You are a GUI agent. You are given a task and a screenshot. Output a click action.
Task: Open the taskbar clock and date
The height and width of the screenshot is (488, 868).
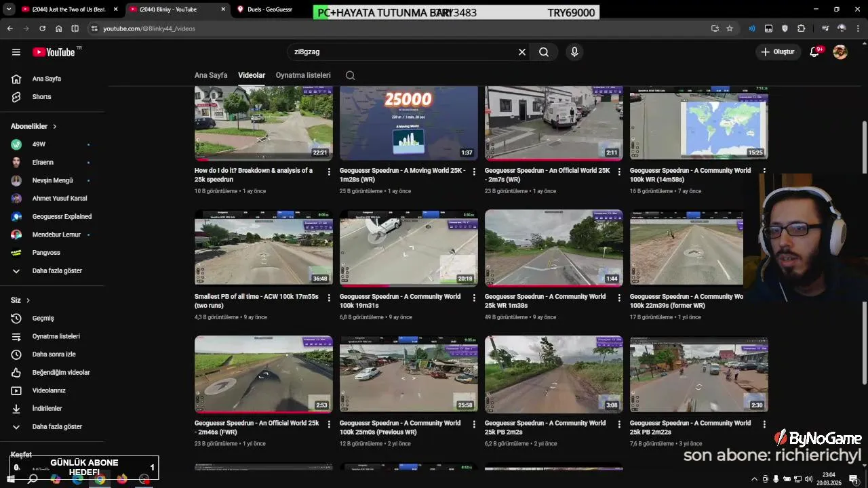coord(829,479)
